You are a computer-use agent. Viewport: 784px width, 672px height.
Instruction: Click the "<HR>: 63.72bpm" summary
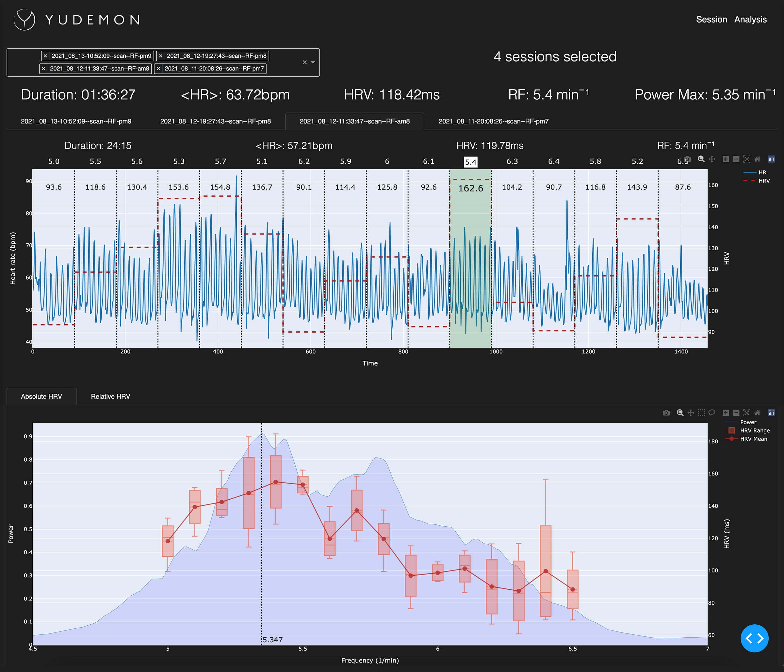point(235,95)
